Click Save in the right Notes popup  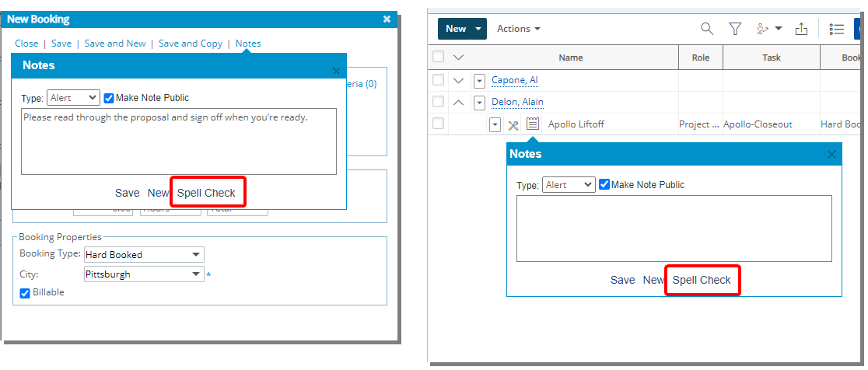[x=623, y=280]
